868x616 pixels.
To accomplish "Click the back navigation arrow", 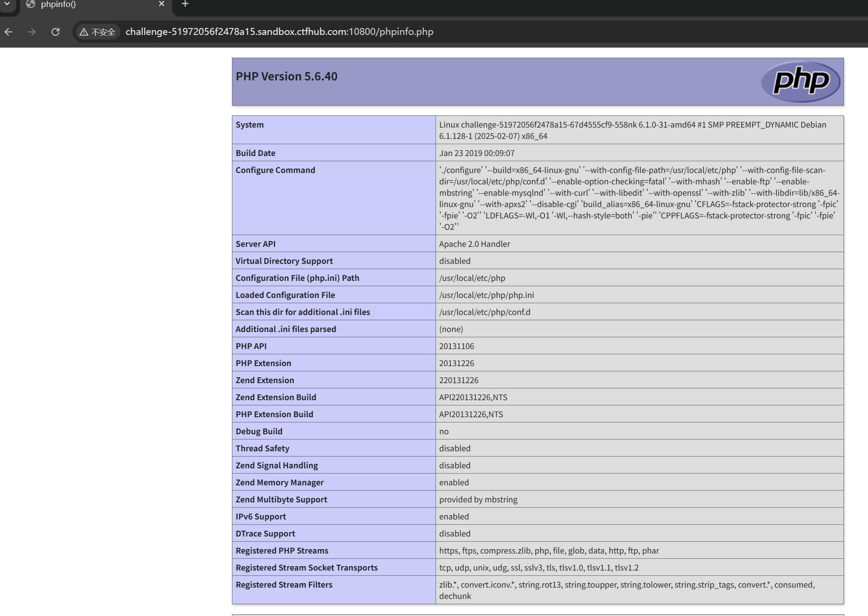I will (9, 31).
